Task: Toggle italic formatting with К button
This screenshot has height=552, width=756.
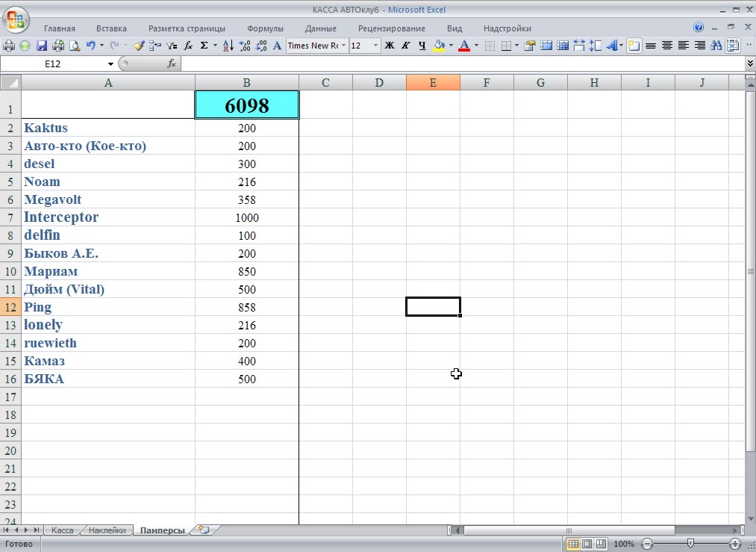Action: click(405, 46)
